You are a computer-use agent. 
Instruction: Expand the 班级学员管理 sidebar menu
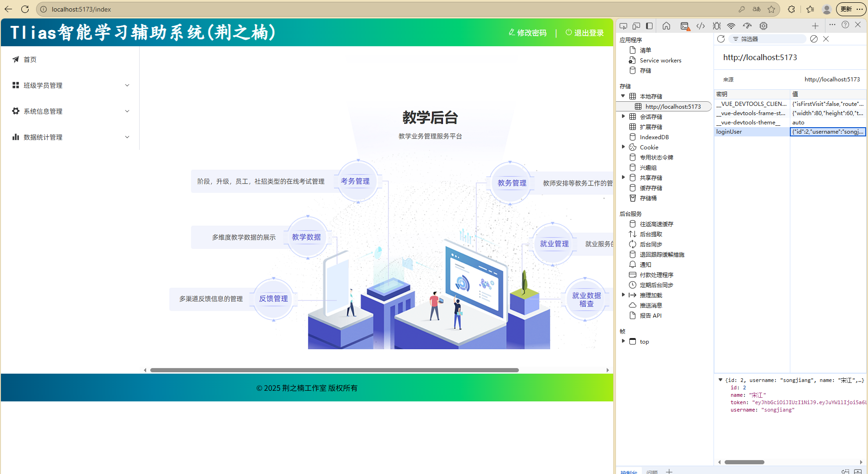pyautogui.click(x=70, y=86)
